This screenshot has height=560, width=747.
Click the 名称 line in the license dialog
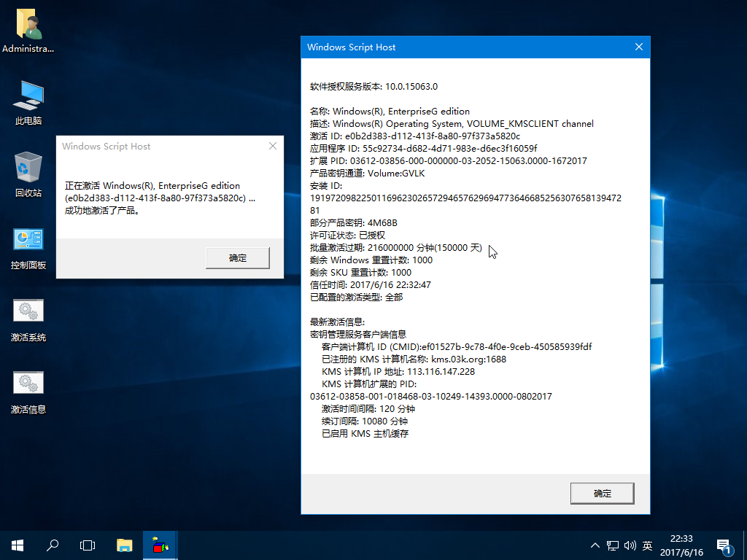[x=390, y=112]
